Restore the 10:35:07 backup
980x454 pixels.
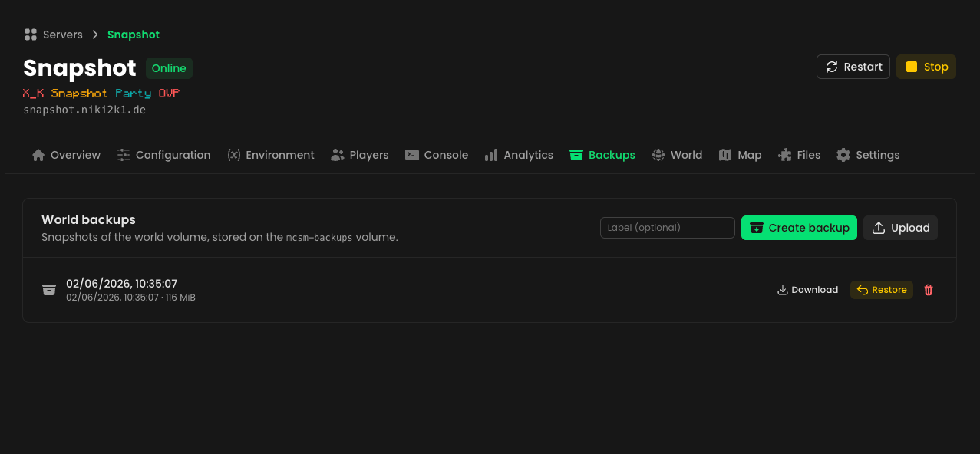tap(882, 290)
